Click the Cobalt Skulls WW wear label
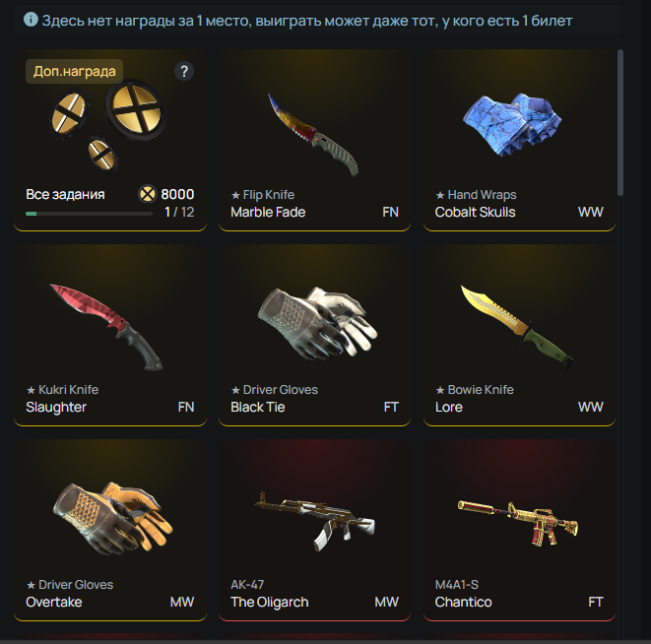The image size is (651, 644). pyautogui.click(x=590, y=212)
